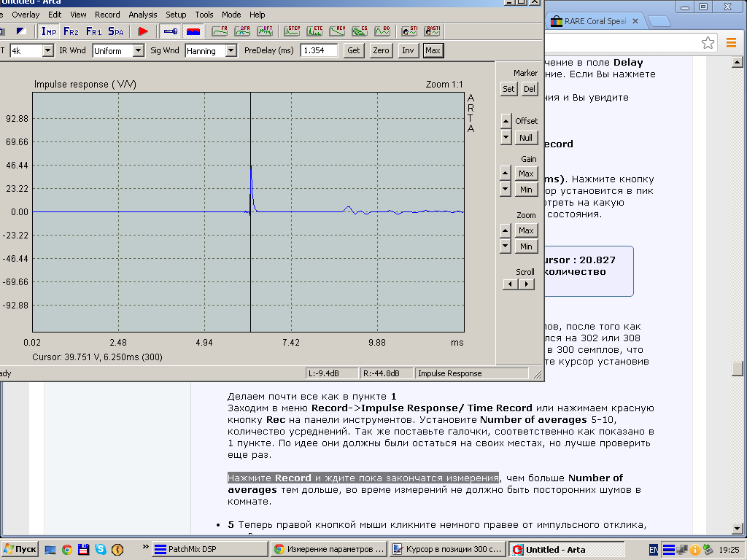Viewport: 747px width, 560px height.
Task: Open the DFT frequency response icon
Action: pos(266,31)
